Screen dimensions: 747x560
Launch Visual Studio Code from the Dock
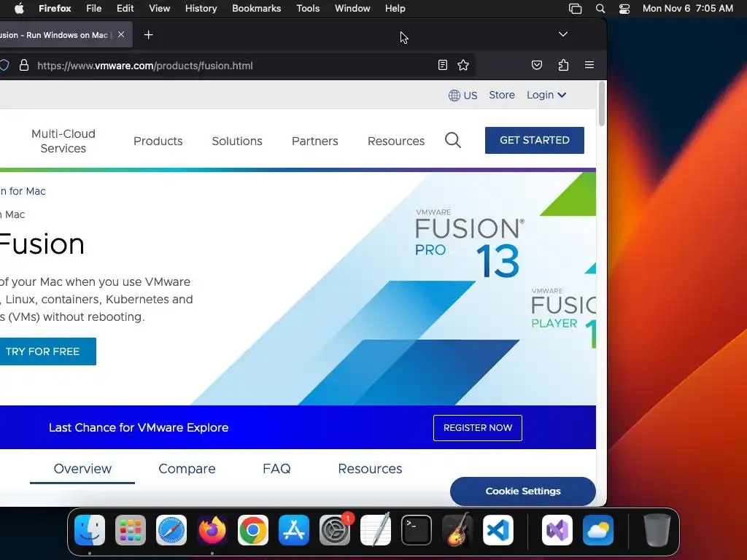[498, 530]
